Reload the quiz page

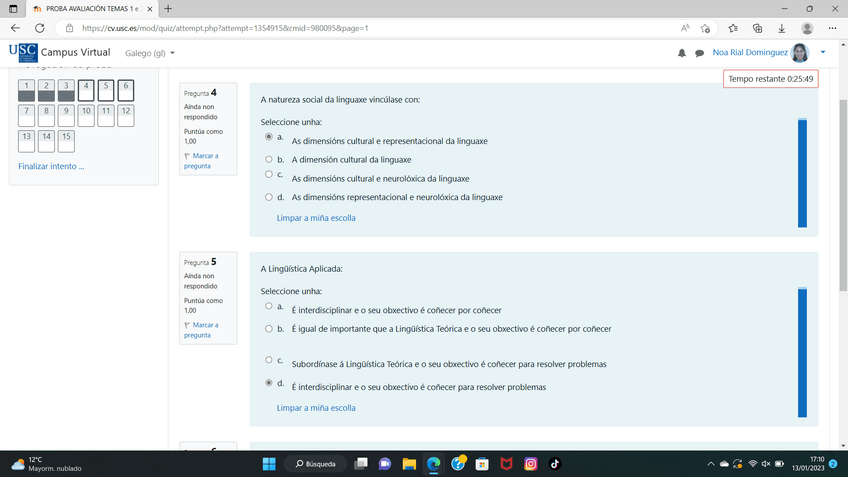click(39, 28)
